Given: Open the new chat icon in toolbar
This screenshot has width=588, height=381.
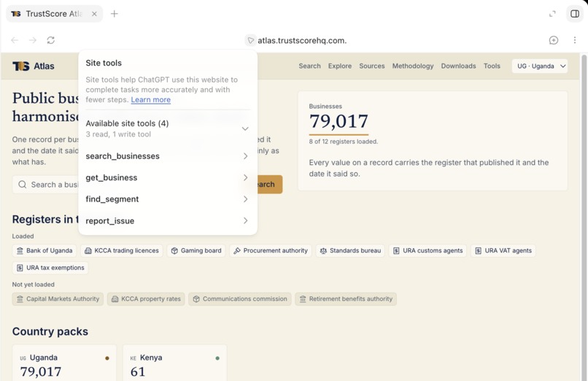Looking at the screenshot, I should (554, 40).
